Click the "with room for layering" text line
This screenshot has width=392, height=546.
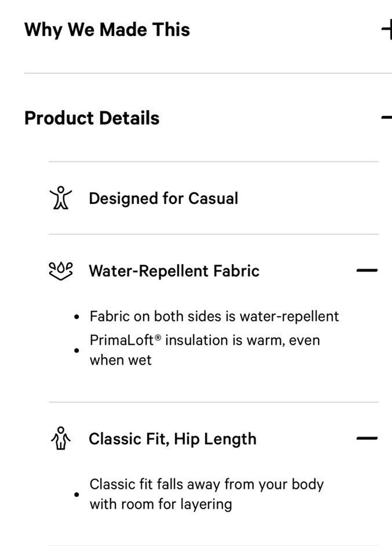pos(161,504)
